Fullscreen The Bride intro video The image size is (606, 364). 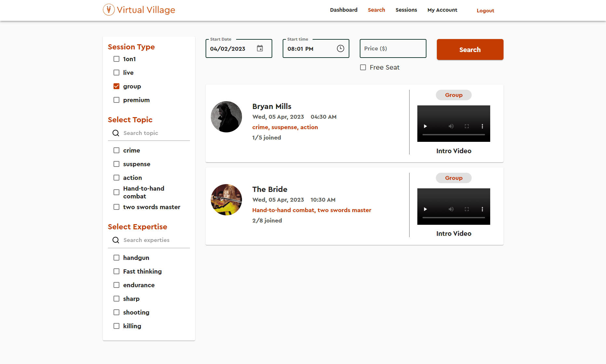click(x=467, y=209)
